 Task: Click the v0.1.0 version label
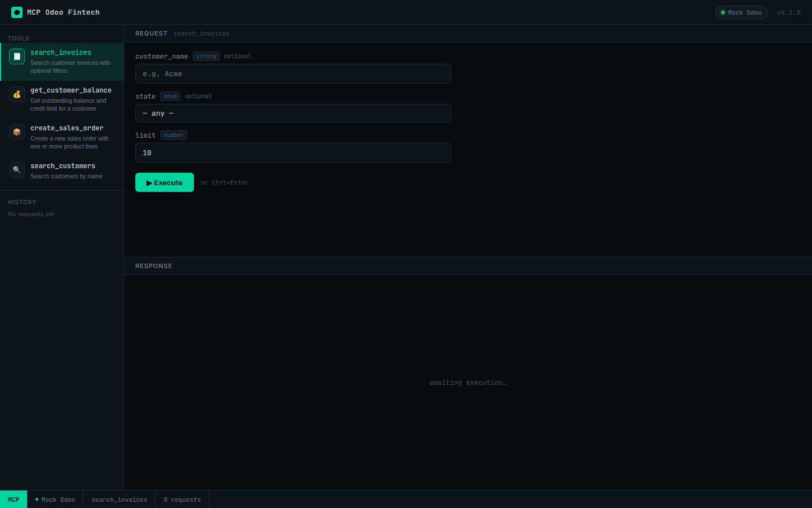pyautogui.click(x=788, y=12)
